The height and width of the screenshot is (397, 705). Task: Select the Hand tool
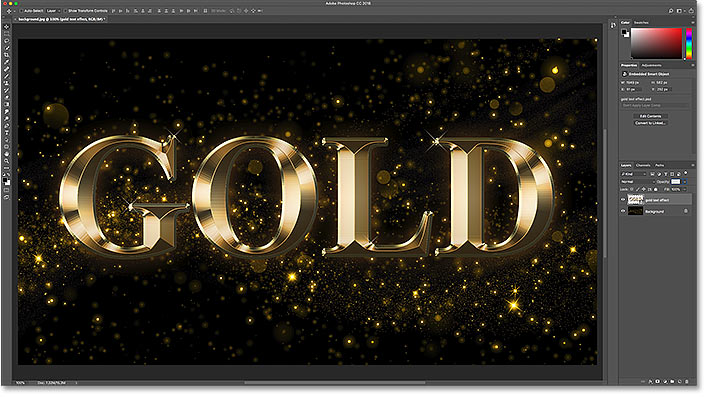(x=7, y=154)
